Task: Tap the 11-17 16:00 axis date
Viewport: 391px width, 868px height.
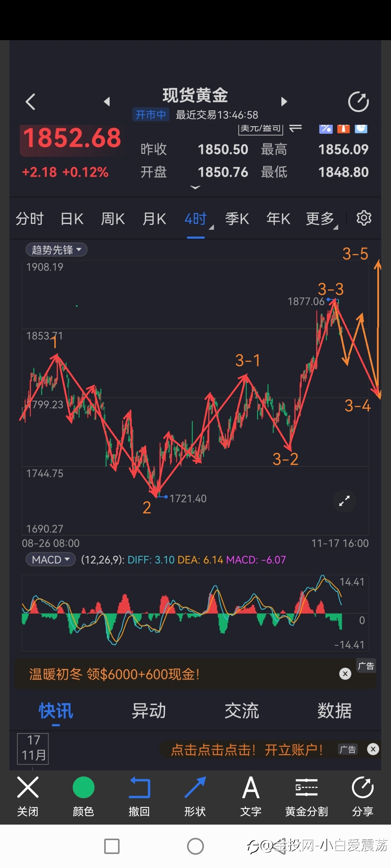Action: [340, 543]
